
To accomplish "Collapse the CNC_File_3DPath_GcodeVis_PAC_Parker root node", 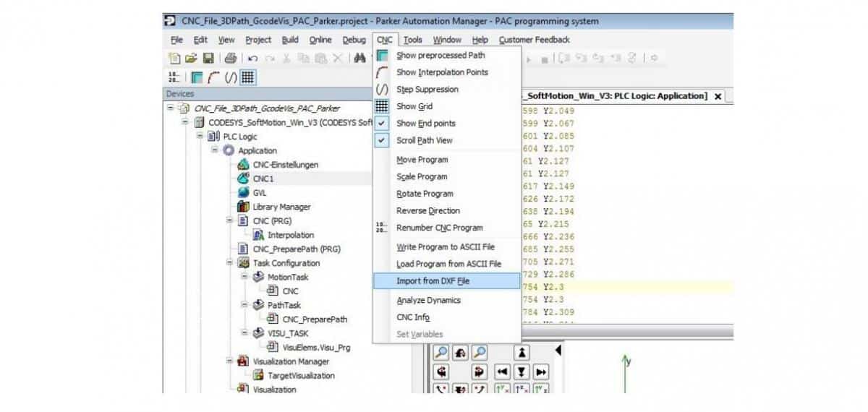I will click(x=171, y=108).
